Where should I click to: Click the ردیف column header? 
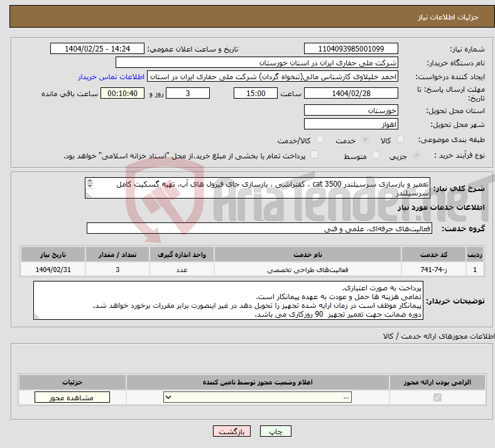[475, 254]
